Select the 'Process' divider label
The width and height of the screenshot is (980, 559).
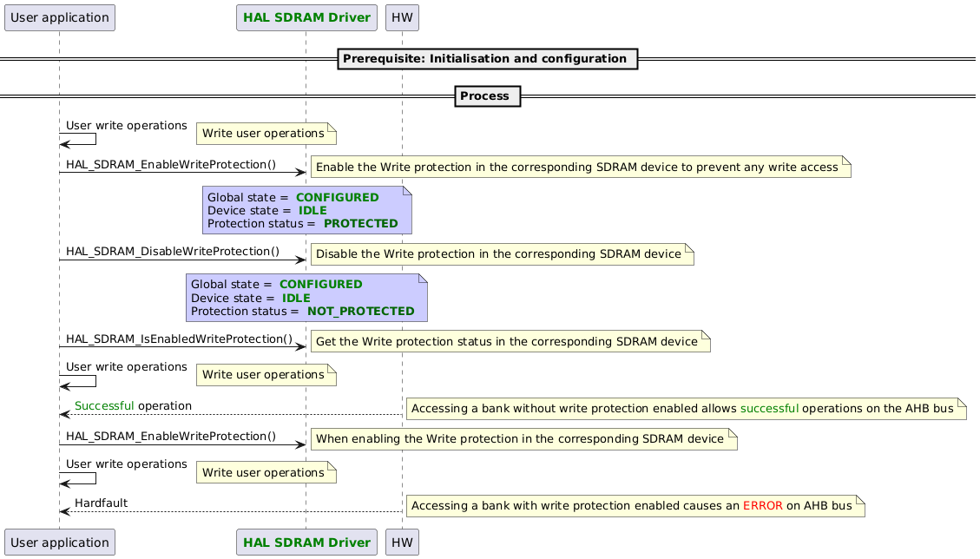(488, 96)
